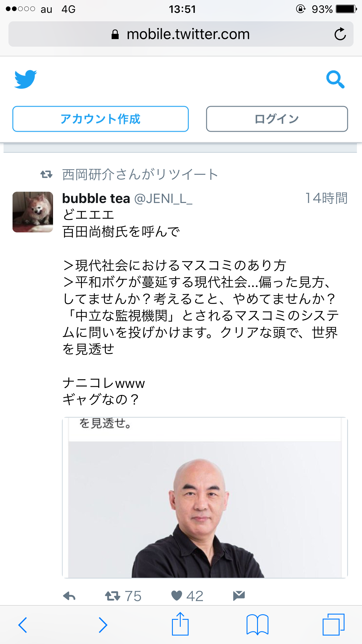Open tweet via the 14時間 timestamp
Image resolution: width=362 pixels, height=644 pixels.
pyautogui.click(x=326, y=198)
